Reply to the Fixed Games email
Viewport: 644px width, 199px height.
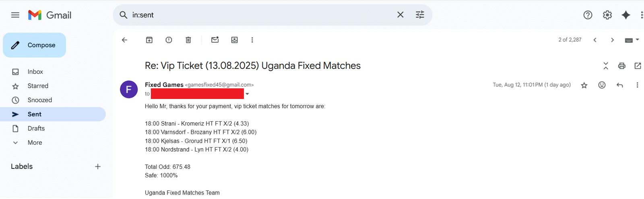click(x=619, y=85)
